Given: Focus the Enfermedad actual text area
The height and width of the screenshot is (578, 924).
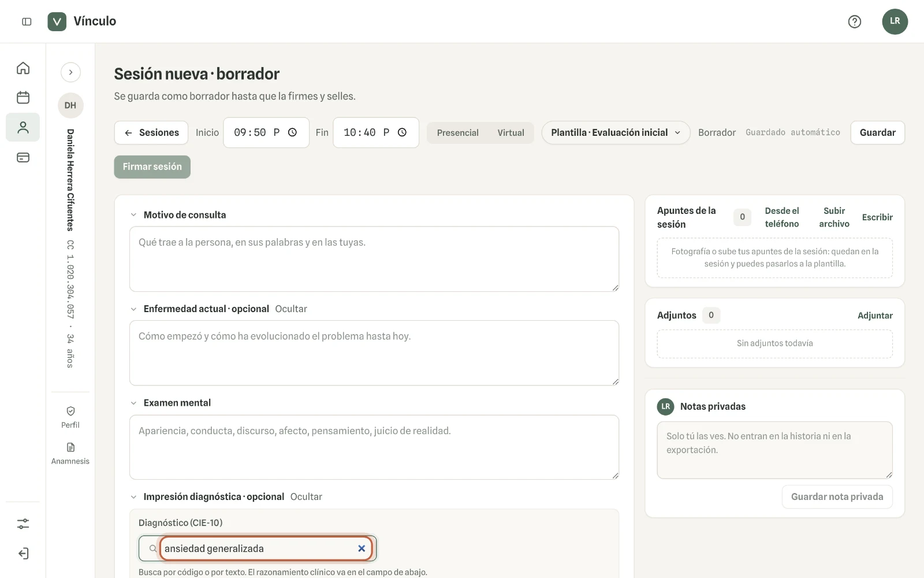Looking at the screenshot, I should coord(374,353).
